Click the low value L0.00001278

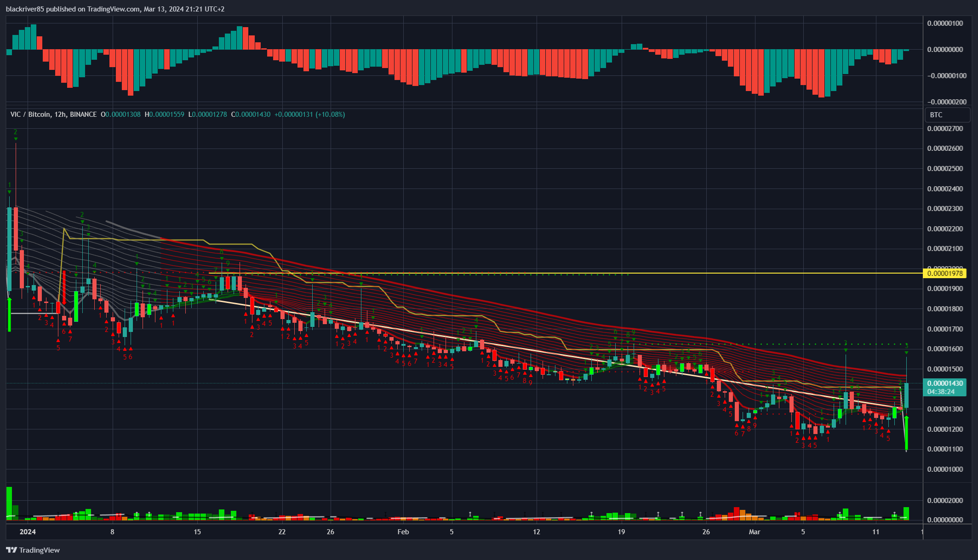click(207, 114)
